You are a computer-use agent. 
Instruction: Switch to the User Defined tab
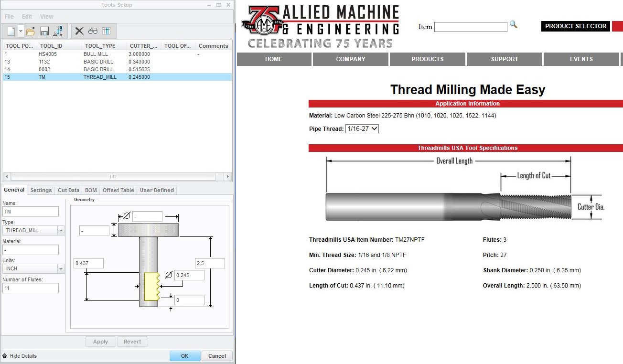[x=157, y=190]
